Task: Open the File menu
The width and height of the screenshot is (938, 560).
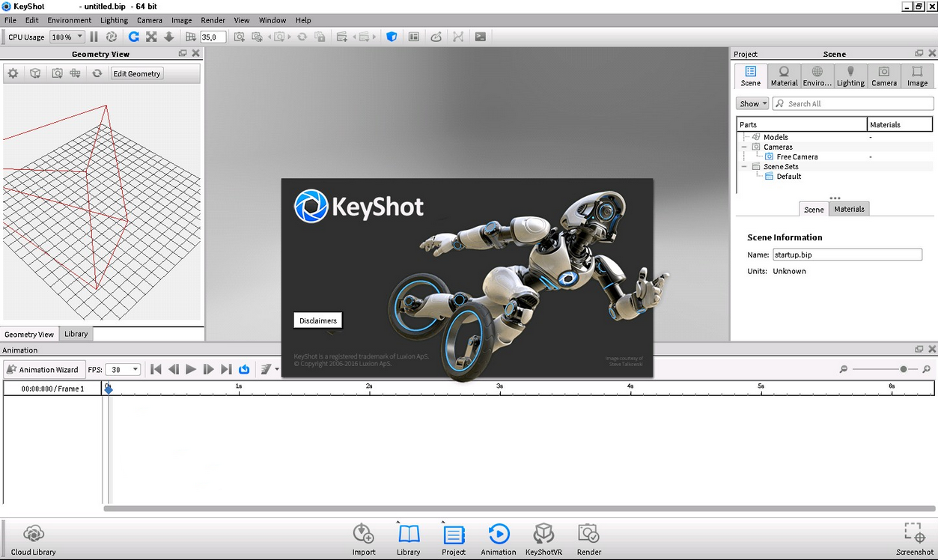Action: coord(10,20)
